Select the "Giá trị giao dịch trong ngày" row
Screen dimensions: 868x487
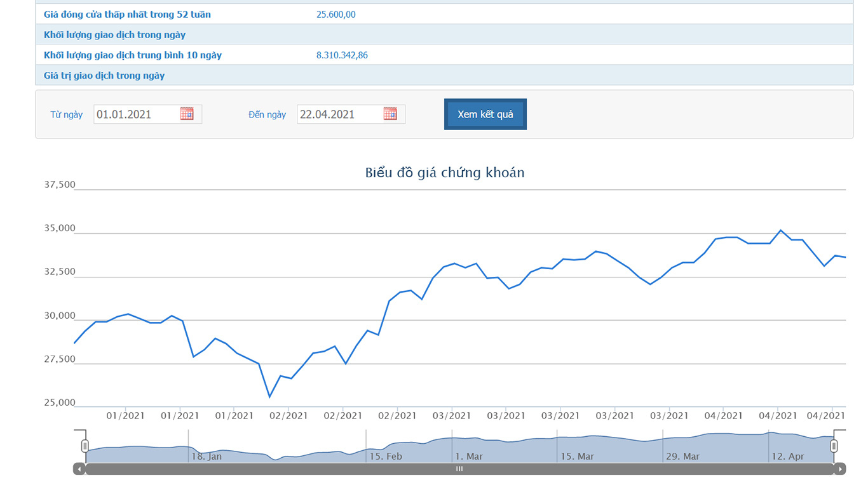pyautogui.click(x=104, y=76)
